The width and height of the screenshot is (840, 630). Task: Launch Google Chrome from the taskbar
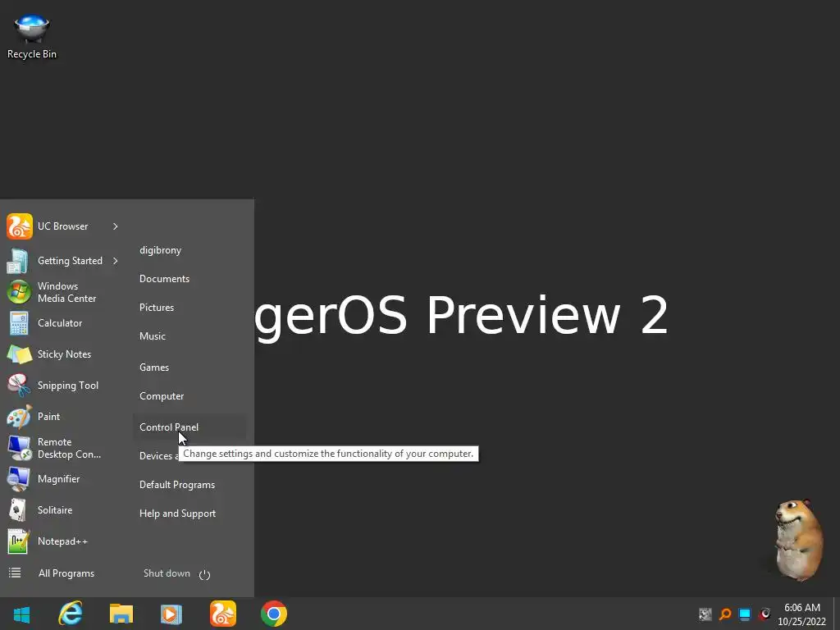[274, 614]
